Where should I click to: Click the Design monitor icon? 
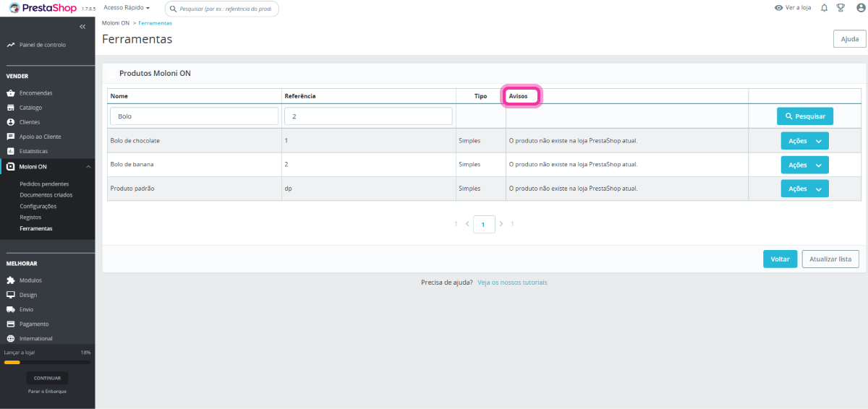[x=11, y=295]
